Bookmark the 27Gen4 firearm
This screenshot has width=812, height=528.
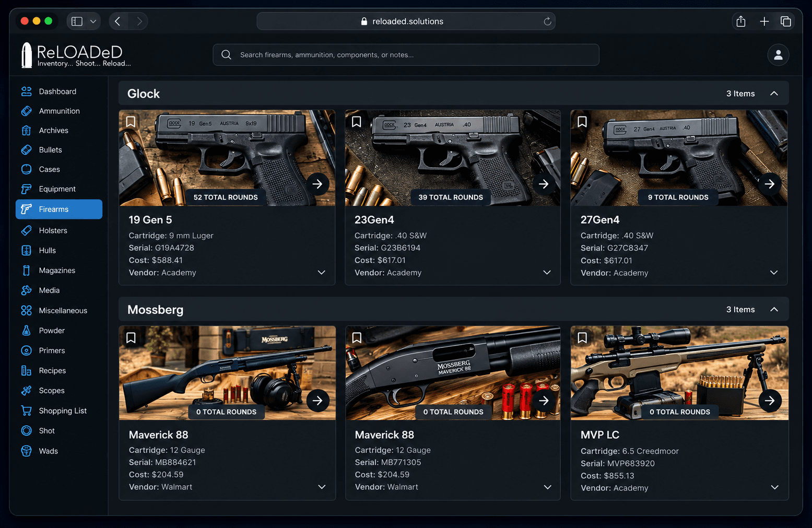click(582, 122)
